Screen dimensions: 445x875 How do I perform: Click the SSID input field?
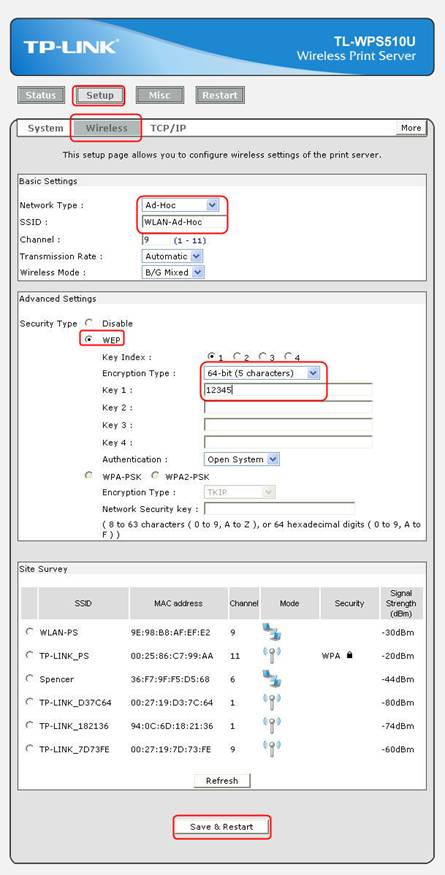pos(184,222)
